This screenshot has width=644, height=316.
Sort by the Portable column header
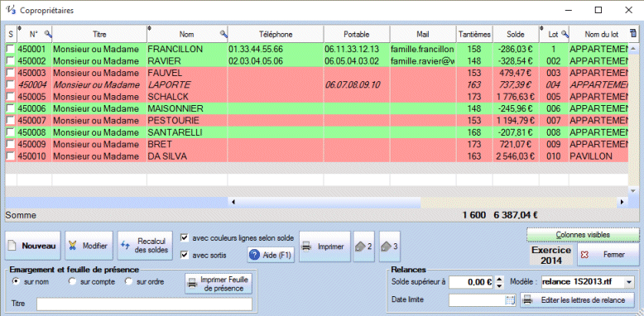pyautogui.click(x=357, y=35)
